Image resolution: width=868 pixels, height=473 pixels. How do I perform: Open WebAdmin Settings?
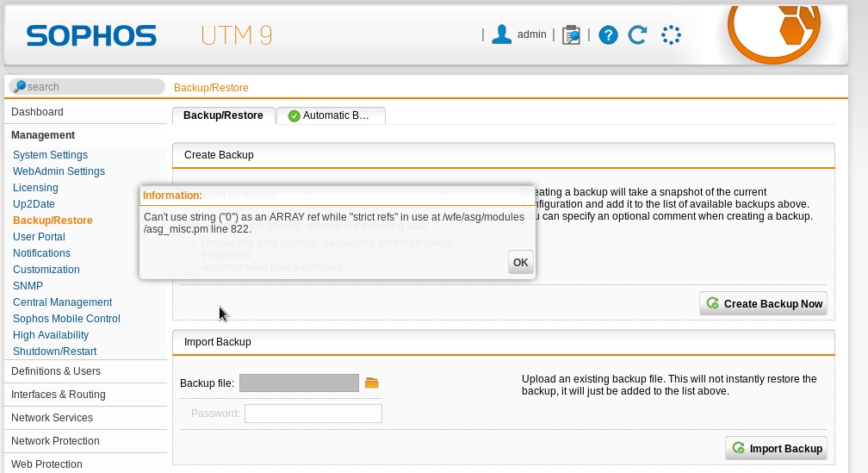59,171
